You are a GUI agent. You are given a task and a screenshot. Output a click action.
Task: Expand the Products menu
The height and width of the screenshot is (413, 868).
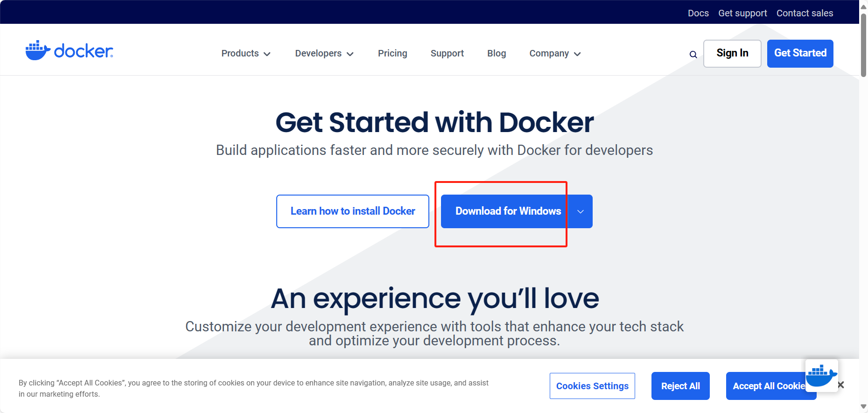(x=246, y=54)
